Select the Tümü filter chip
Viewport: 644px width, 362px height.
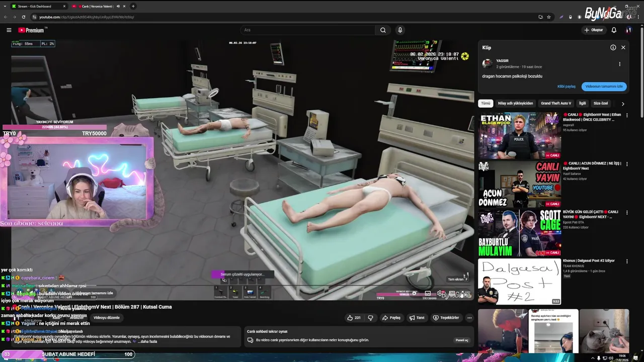point(486,103)
